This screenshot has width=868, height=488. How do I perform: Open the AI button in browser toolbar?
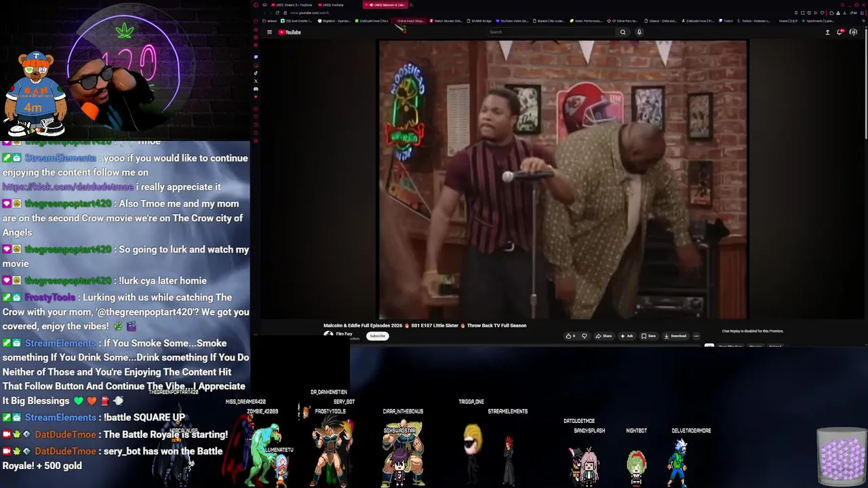point(854,13)
